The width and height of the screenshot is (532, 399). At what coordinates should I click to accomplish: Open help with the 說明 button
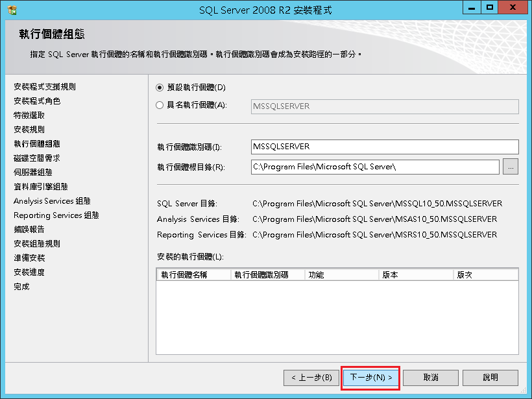click(x=490, y=378)
